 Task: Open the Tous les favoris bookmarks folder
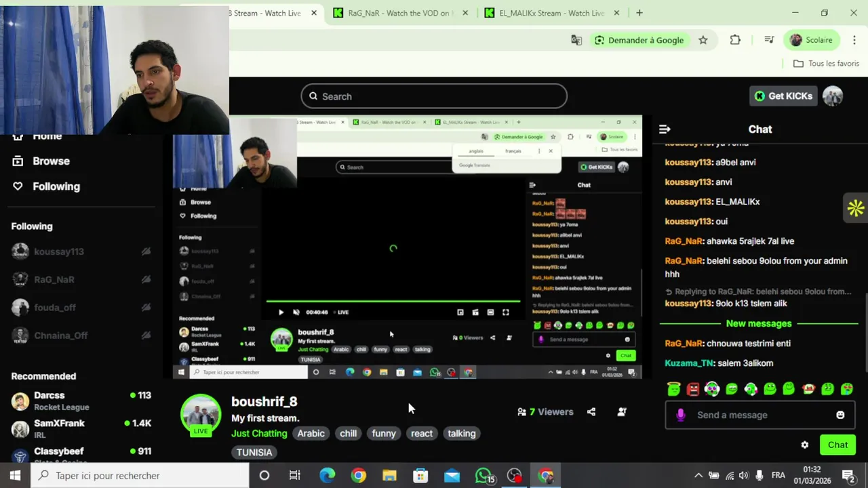coord(826,63)
